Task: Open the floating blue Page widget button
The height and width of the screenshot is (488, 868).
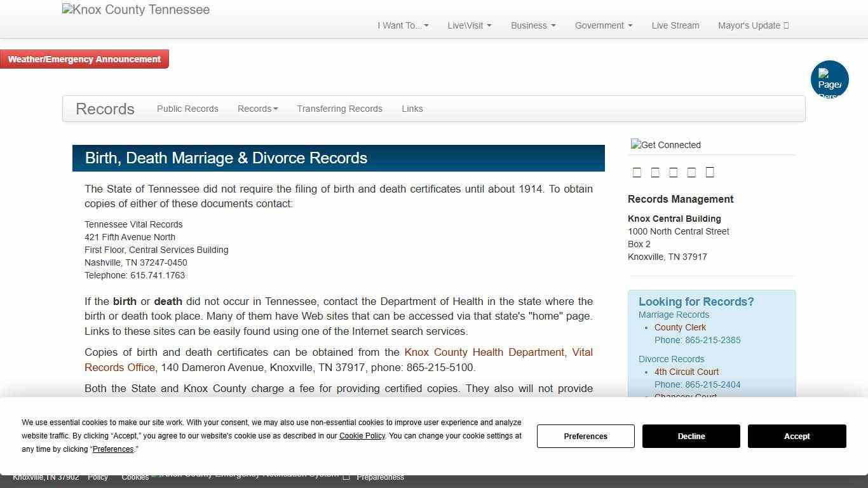Action: pos(829,79)
